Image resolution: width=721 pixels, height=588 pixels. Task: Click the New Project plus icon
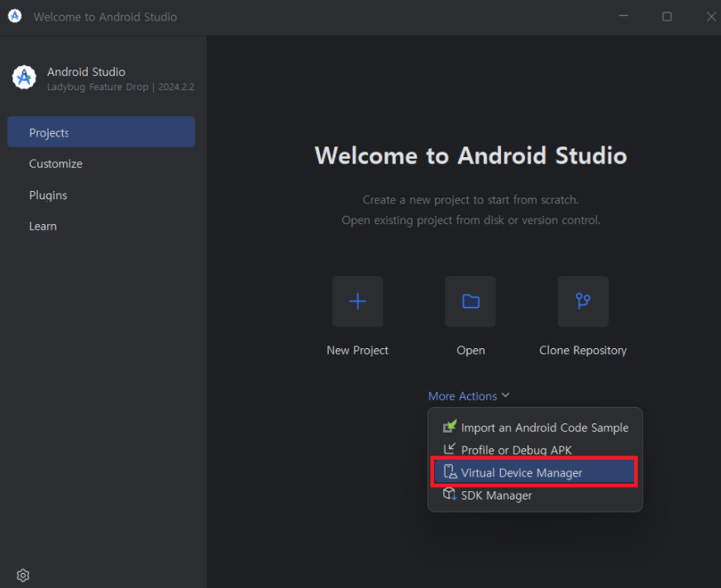357,301
